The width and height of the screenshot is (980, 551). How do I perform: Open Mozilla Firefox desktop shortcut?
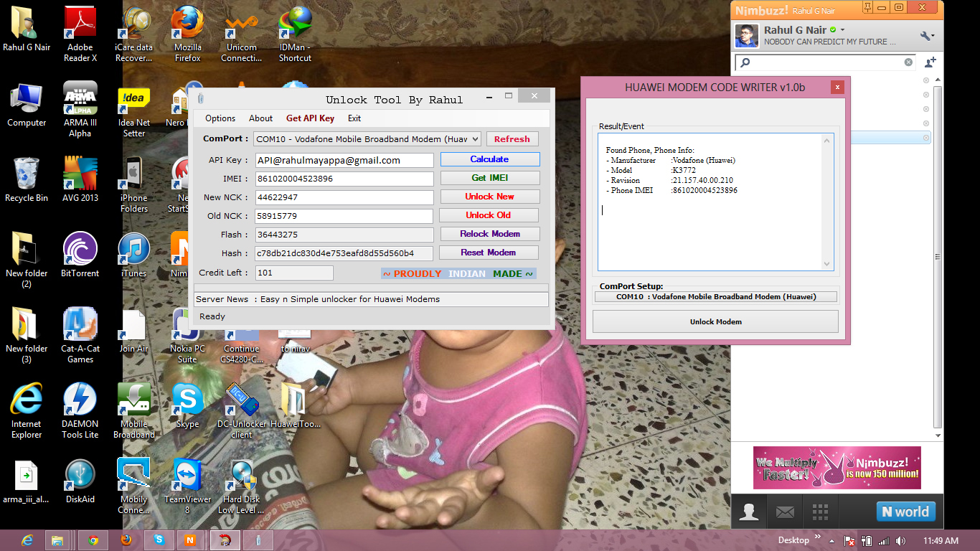tap(187, 34)
